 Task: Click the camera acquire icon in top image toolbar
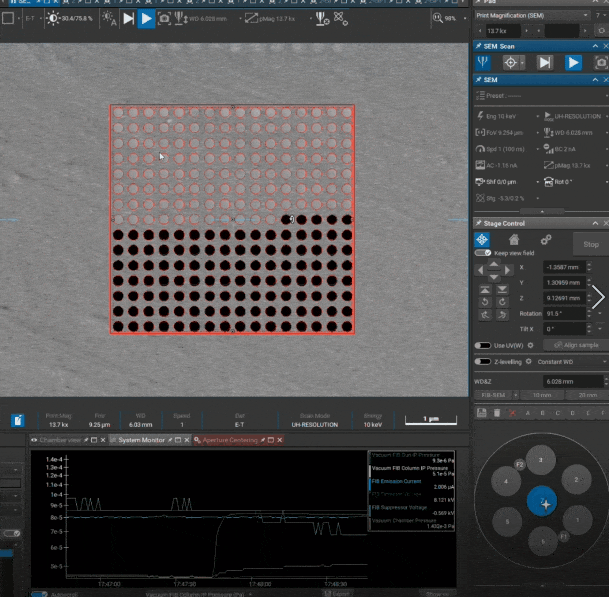(x=165, y=18)
